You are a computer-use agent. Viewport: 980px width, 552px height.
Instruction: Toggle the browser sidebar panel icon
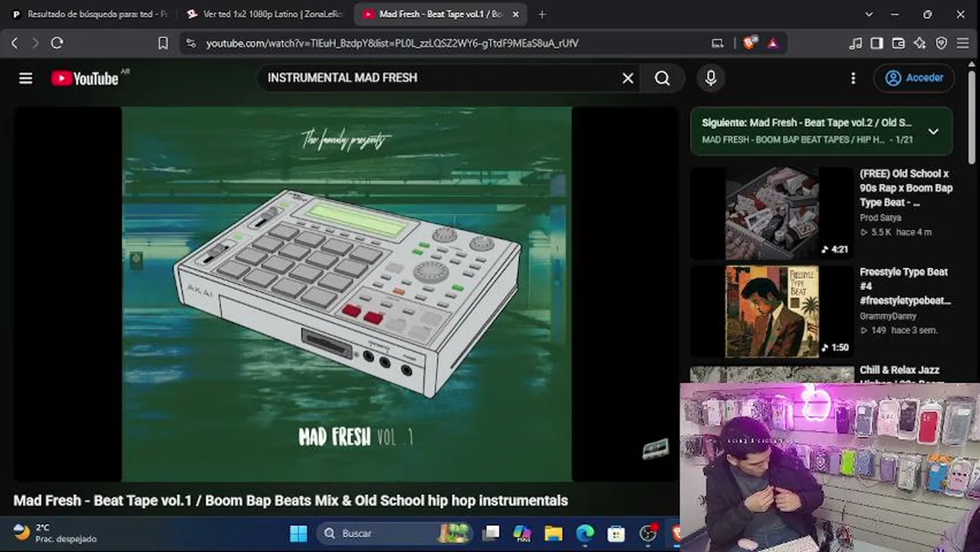[x=877, y=43]
